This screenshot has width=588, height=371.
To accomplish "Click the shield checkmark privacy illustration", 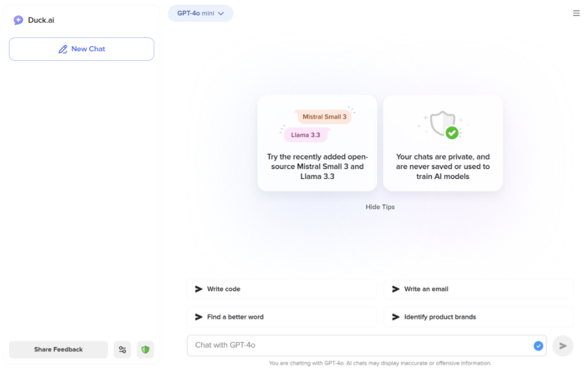I will 445,125.
